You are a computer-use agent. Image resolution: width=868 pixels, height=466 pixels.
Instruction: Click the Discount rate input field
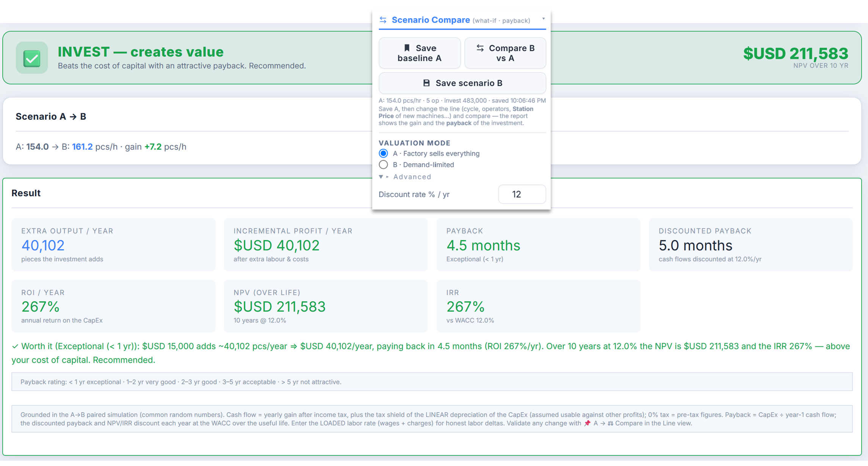522,194
